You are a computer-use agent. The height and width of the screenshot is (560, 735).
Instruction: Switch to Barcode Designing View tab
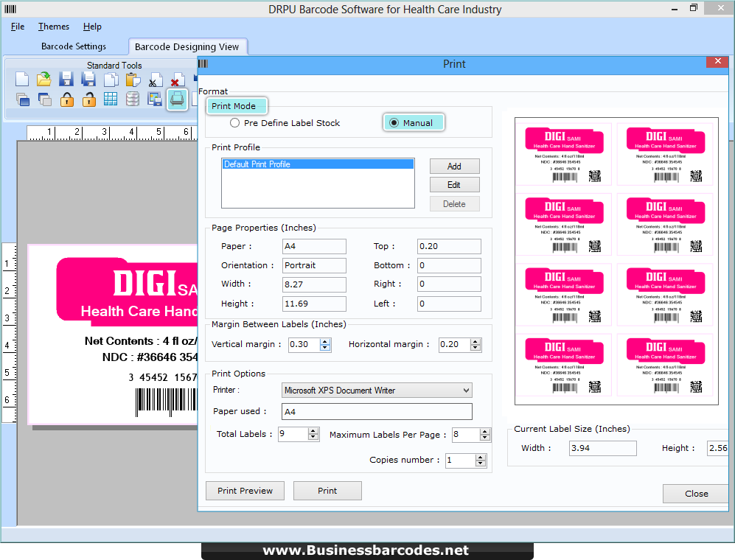187,47
